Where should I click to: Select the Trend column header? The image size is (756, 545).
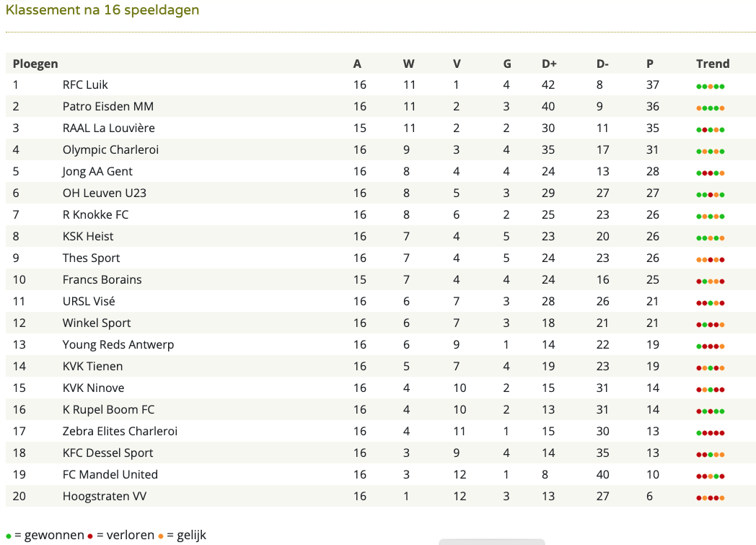coord(713,64)
